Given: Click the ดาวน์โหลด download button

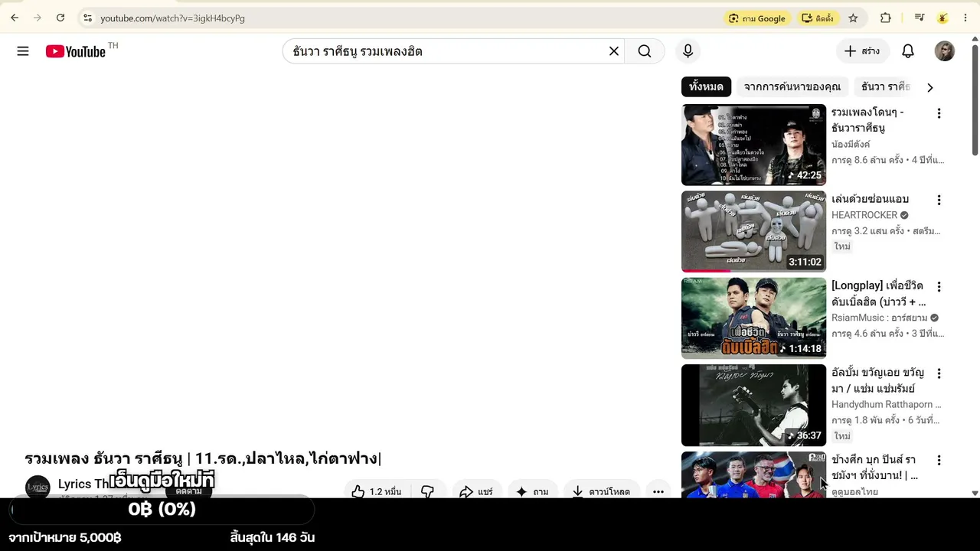Looking at the screenshot, I should click(x=601, y=491).
